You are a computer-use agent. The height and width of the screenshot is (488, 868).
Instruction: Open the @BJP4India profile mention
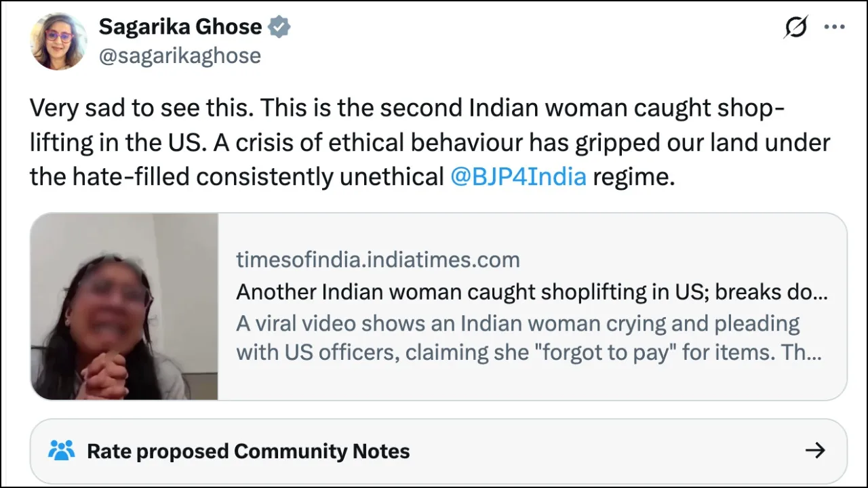[x=518, y=176]
